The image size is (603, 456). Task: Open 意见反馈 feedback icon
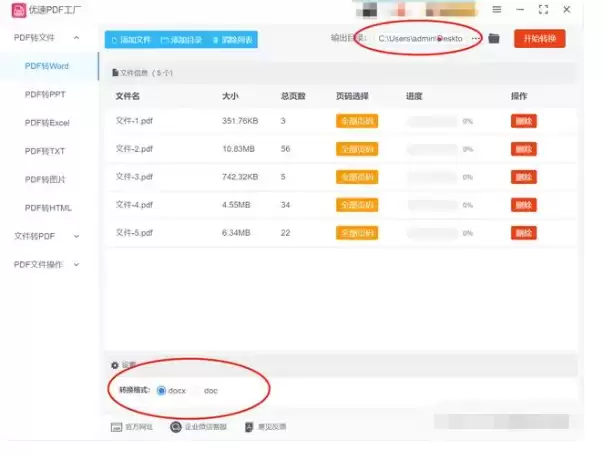249,426
